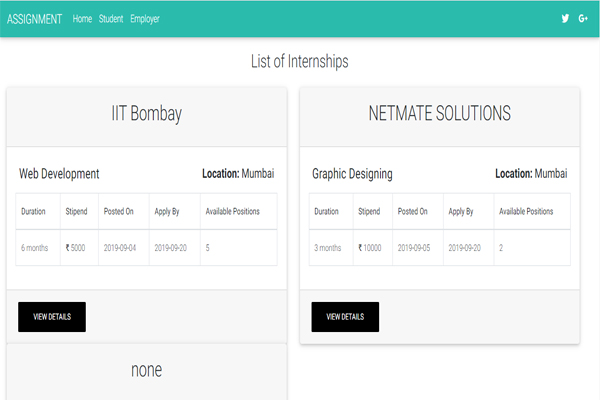The width and height of the screenshot is (600, 400).
Task: Click Available Positions header in IIT Bombay table
Action: click(x=239, y=211)
